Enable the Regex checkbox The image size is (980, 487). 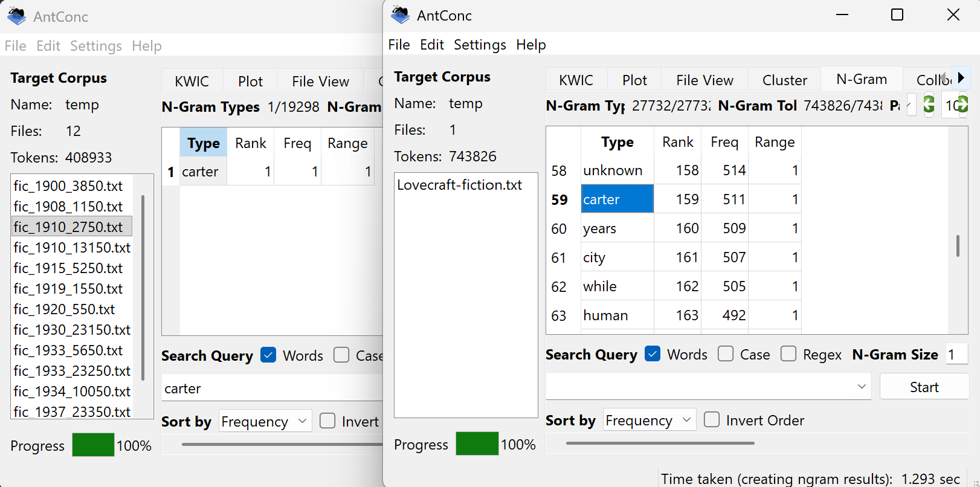coord(788,354)
